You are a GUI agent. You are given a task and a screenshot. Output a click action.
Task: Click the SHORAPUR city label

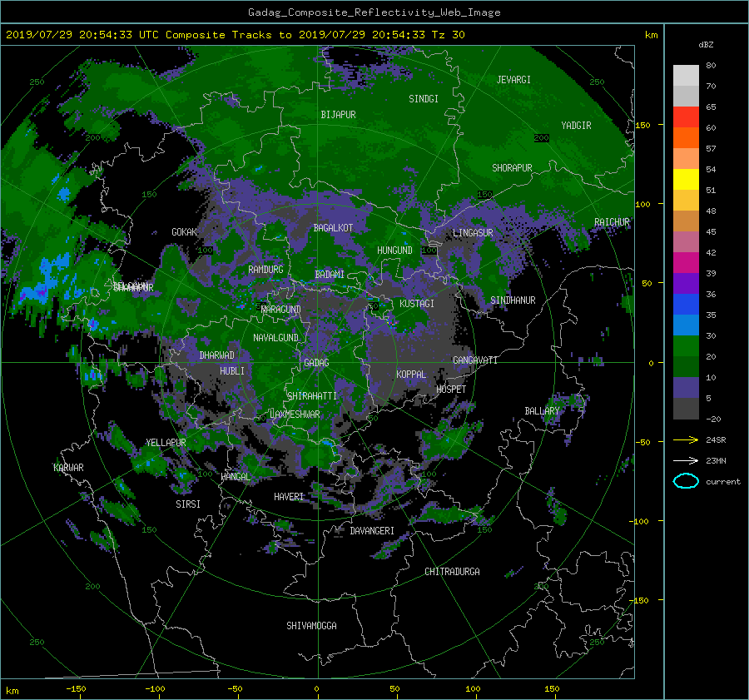click(x=512, y=168)
